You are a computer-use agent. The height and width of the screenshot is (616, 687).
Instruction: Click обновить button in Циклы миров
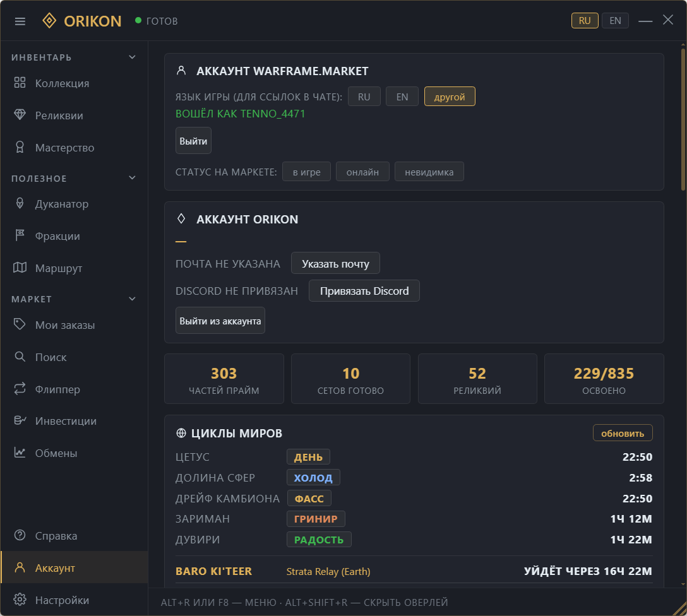623,433
